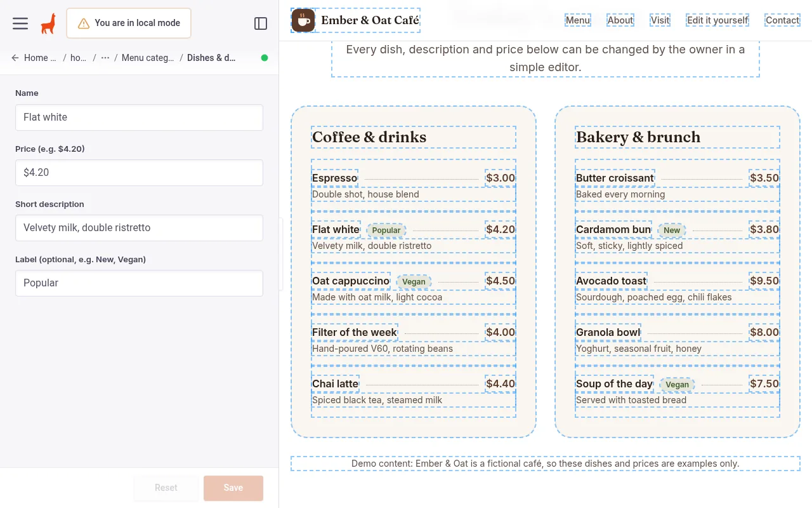Screen dimensions: 812x508
Task: Select 'Served with toasted bread' text
Action: (x=631, y=400)
